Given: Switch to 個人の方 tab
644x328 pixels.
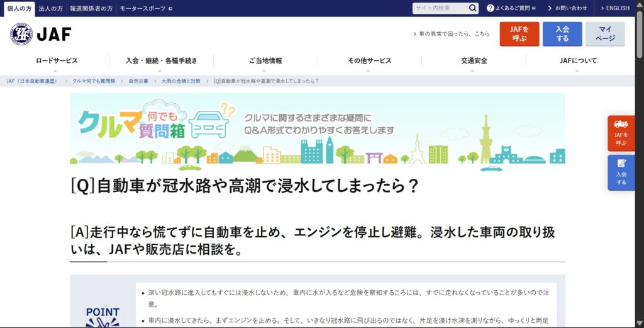Looking at the screenshot, I should [19, 8].
